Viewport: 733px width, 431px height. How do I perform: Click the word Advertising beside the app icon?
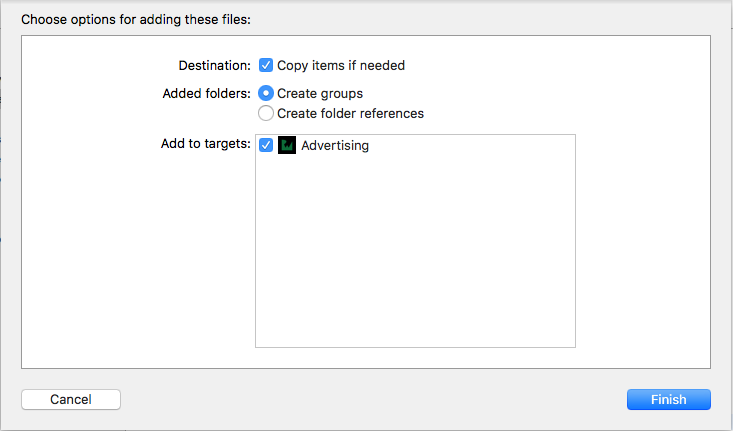[335, 145]
